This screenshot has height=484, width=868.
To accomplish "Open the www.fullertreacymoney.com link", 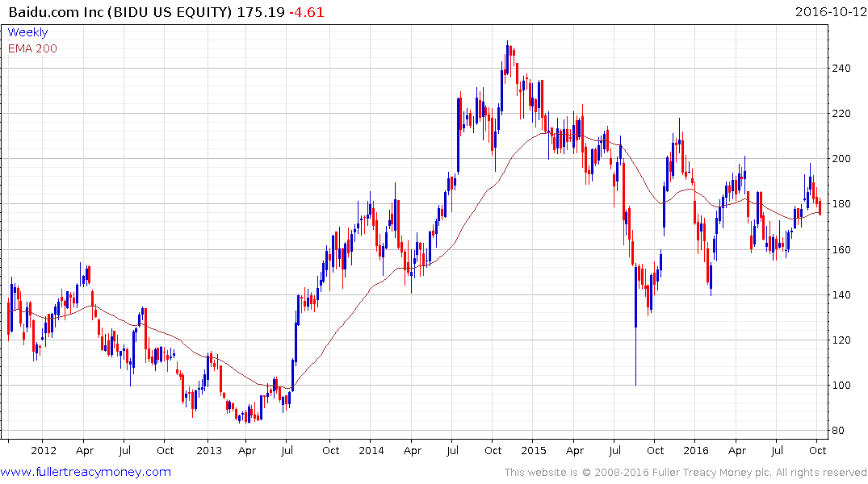I will coord(86,473).
